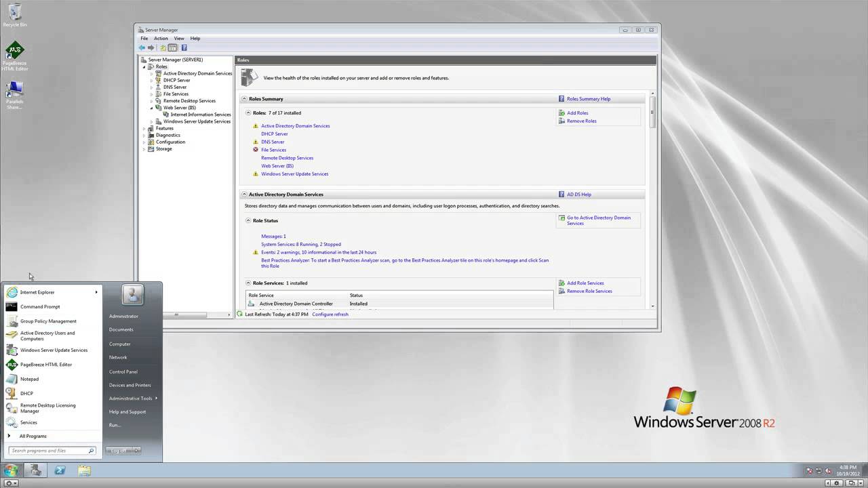Select Internet Information Services tree item

201,115
